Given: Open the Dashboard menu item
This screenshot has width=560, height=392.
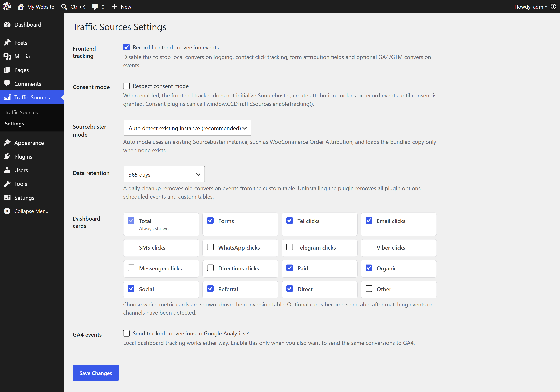Looking at the screenshot, I should coord(32,25).
